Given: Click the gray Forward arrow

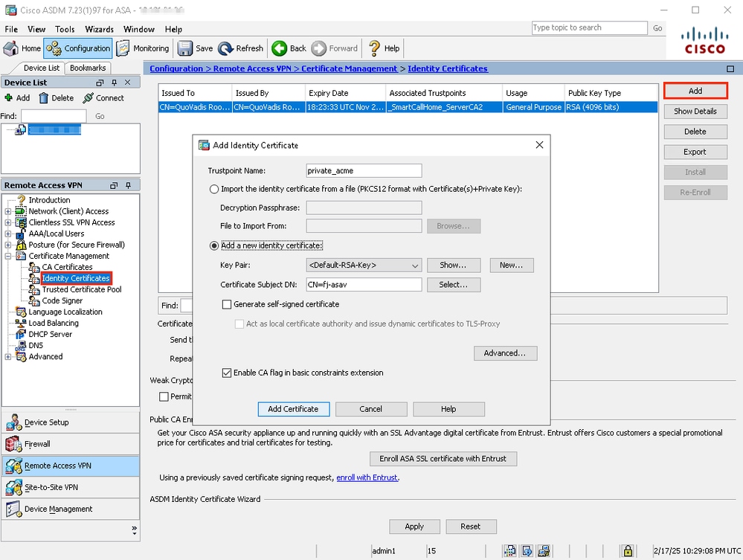Looking at the screenshot, I should point(319,48).
